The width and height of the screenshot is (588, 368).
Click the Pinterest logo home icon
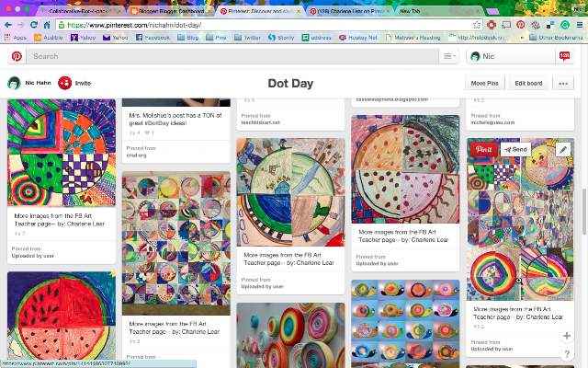pyautogui.click(x=17, y=56)
